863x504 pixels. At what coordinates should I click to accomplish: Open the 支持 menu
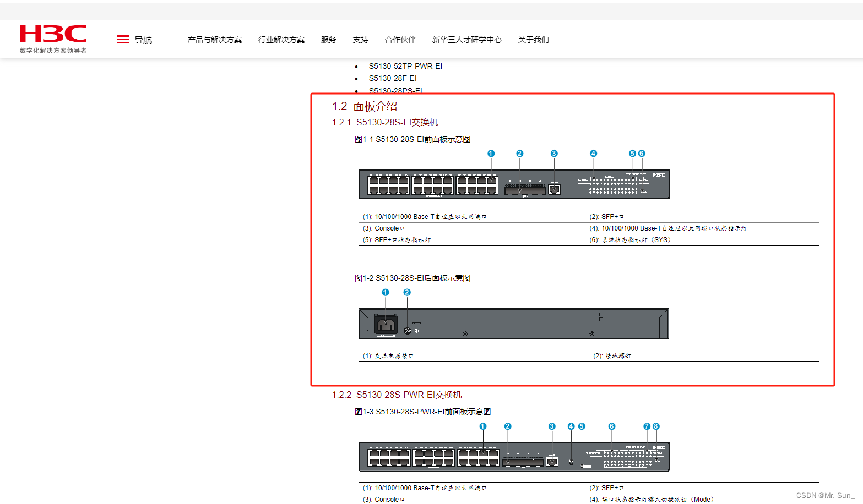click(361, 39)
